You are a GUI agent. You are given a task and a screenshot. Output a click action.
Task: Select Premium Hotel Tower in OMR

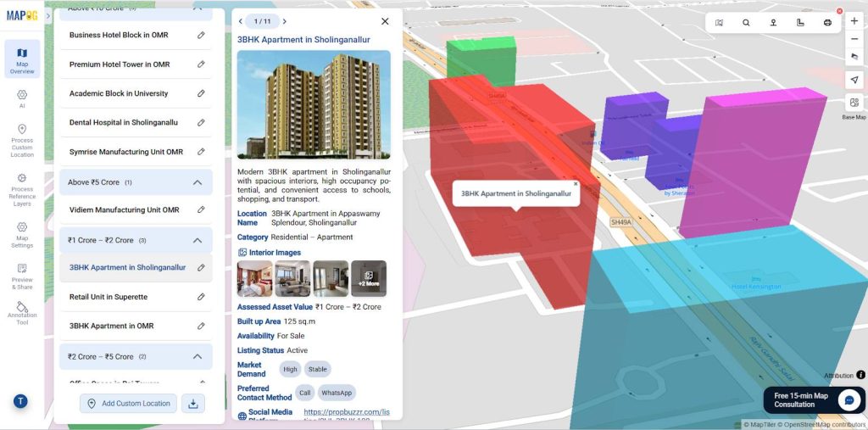(x=120, y=64)
